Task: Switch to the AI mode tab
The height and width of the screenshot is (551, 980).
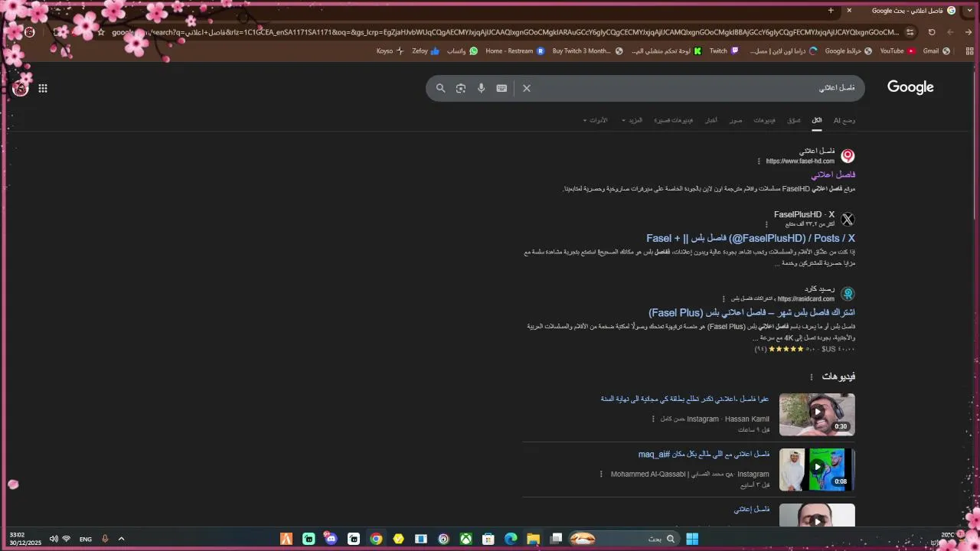Action: pos(844,120)
